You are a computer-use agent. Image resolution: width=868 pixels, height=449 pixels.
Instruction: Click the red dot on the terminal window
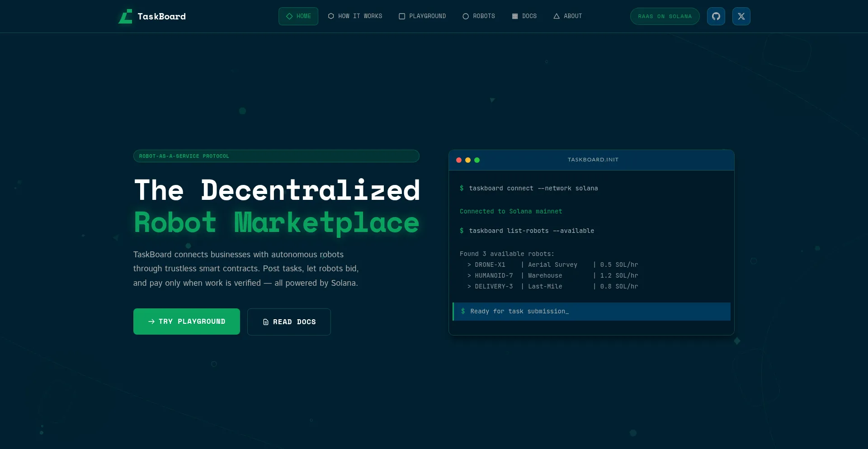459,160
